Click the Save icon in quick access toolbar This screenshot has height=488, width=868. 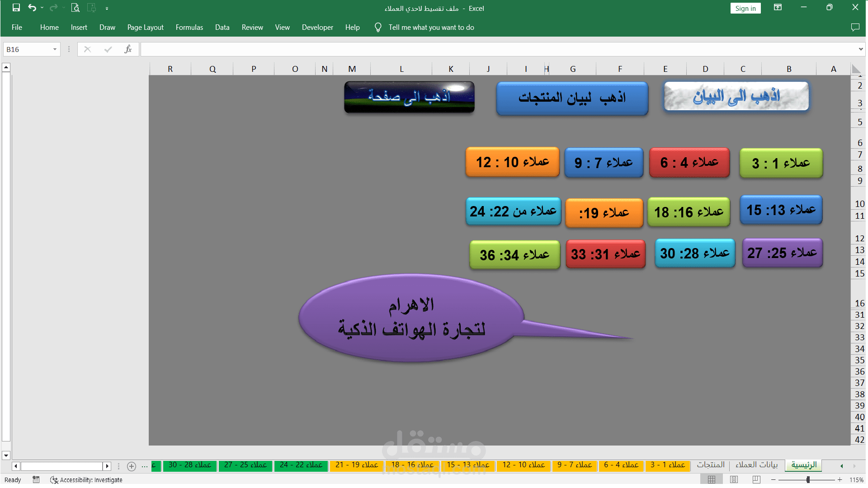[16, 8]
